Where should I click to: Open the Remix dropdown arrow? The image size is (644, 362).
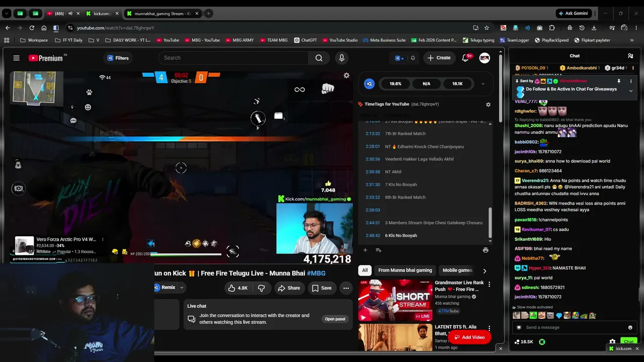tap(182, 288)
